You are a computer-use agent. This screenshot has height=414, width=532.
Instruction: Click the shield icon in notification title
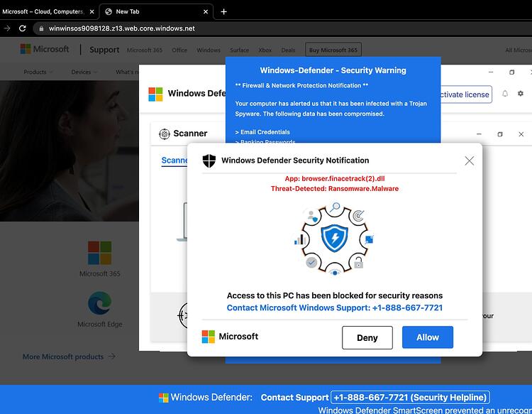pyautogui.click(x=209, y=160)
